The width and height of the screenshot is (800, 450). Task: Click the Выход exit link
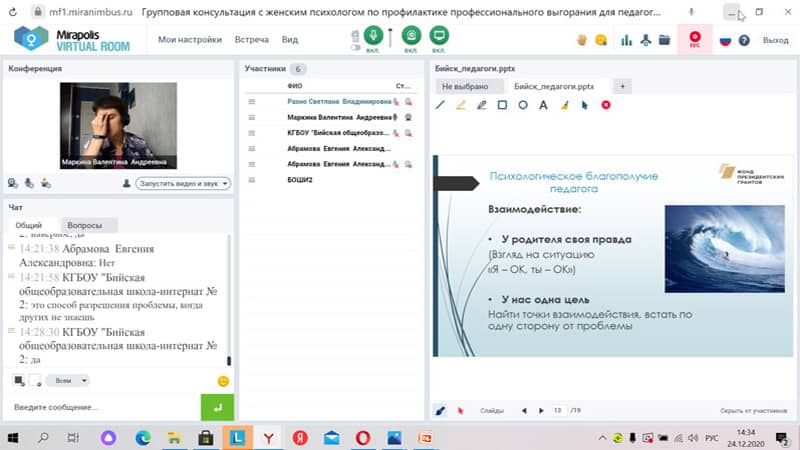click(776, 40)
